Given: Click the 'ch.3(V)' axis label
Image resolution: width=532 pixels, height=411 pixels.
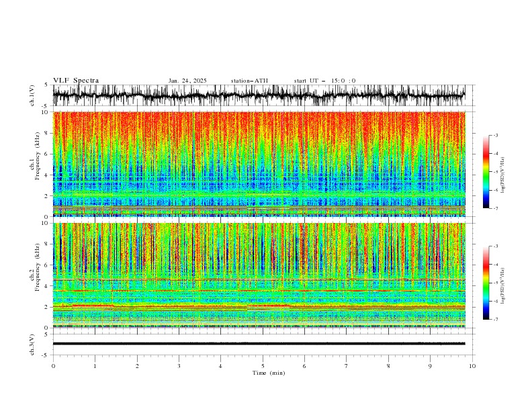Looking at the screenshot, I should [x=32, y=345].
